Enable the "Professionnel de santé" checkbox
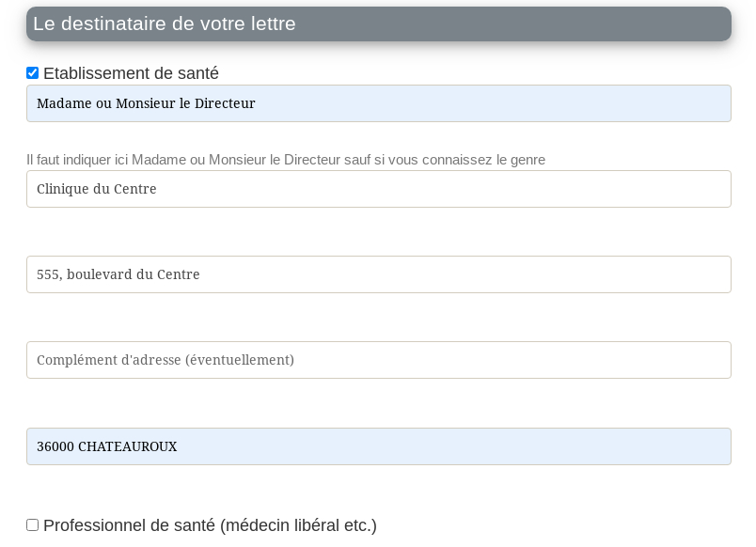Viewport: 756px width, 547px height. click(32, 524)
